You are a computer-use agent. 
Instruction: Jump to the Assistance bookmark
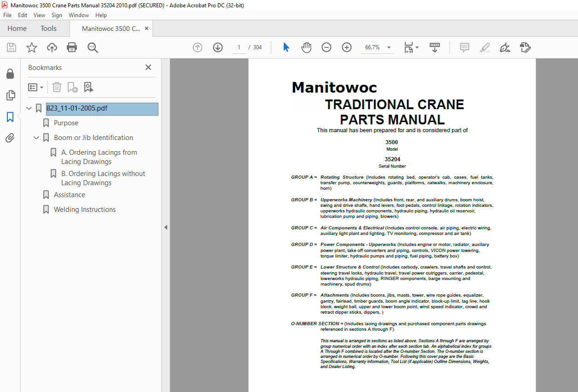coord(70,195)
